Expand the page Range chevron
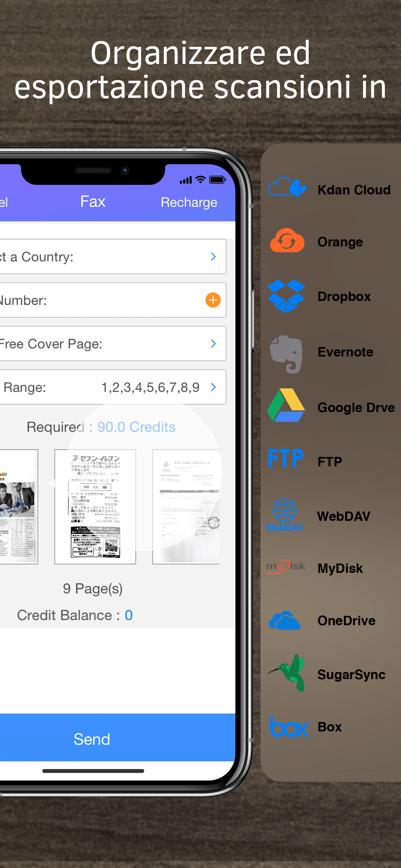 213,387
